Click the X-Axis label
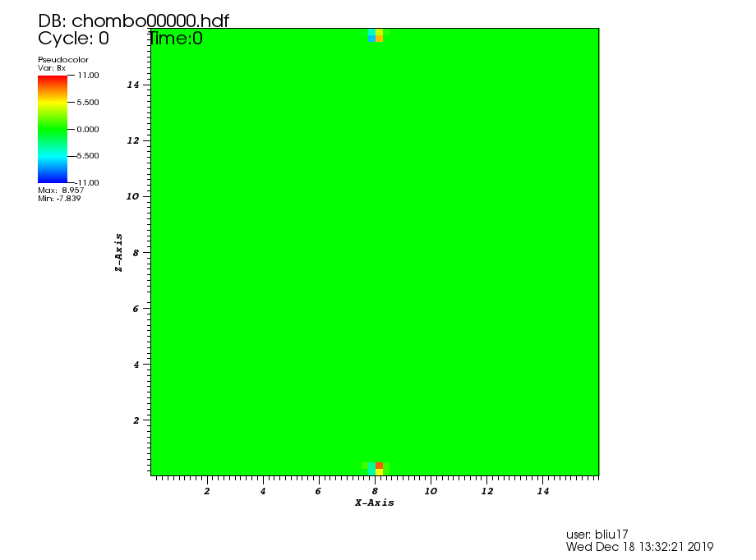This screenshot has height=560, width=756. tap(375, 503)
